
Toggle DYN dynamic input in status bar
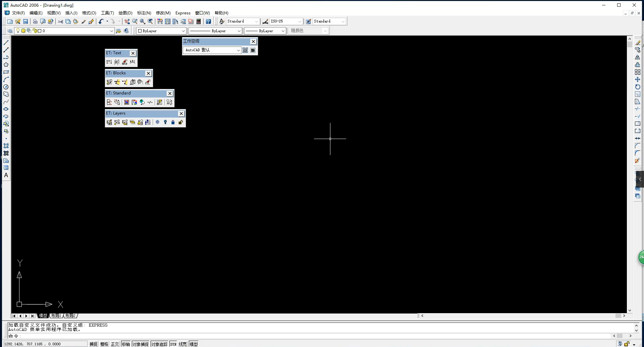[173, 344]
